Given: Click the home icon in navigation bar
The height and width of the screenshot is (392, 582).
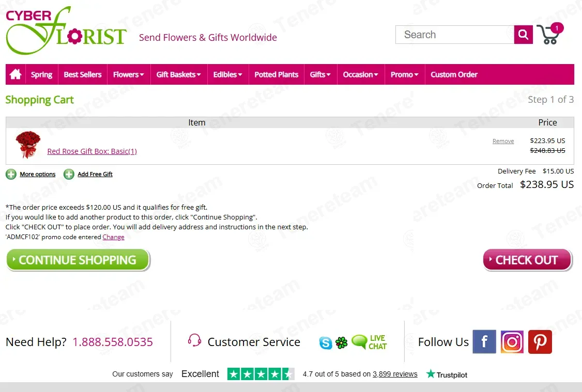Looking at the screenshot, I should [15, 74].
